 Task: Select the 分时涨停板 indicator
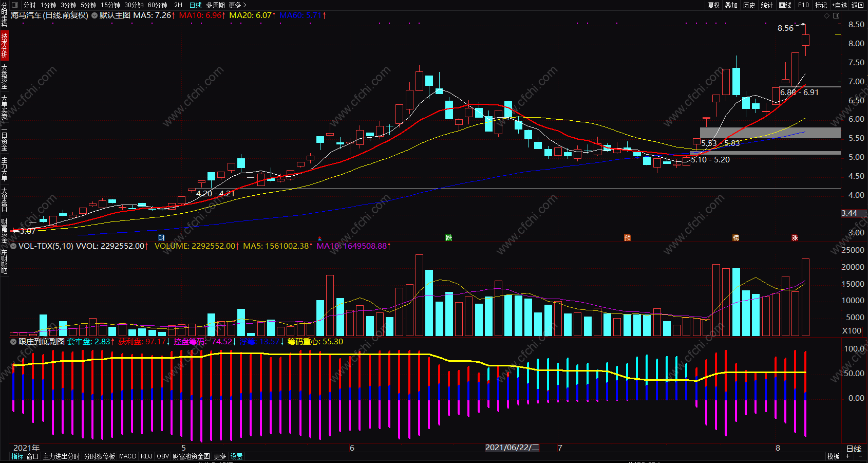(100, 456)
